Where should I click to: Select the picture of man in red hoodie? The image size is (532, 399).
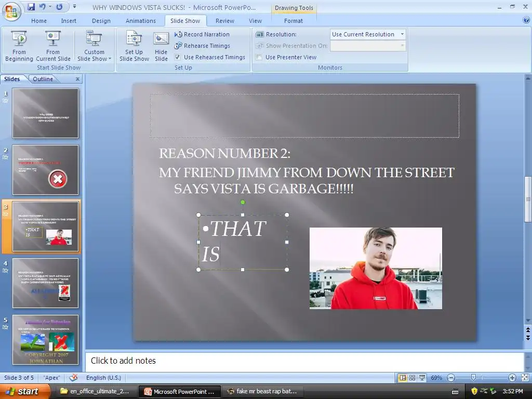[376, 268]
